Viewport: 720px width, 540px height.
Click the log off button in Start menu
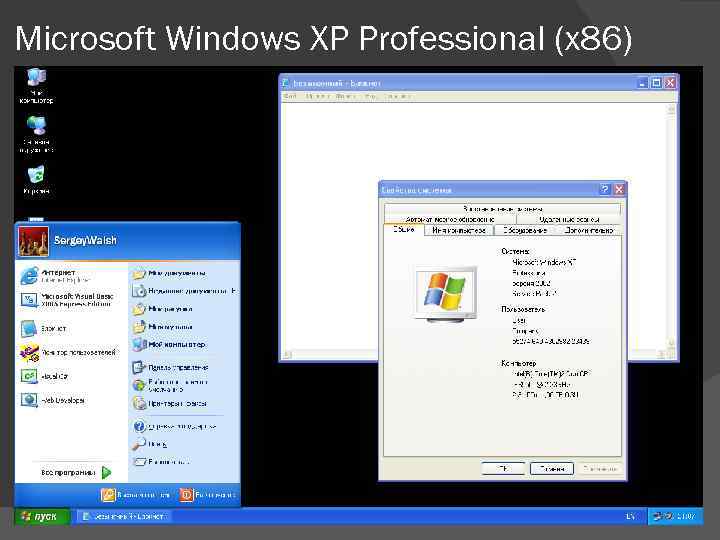tap(135, 495)
